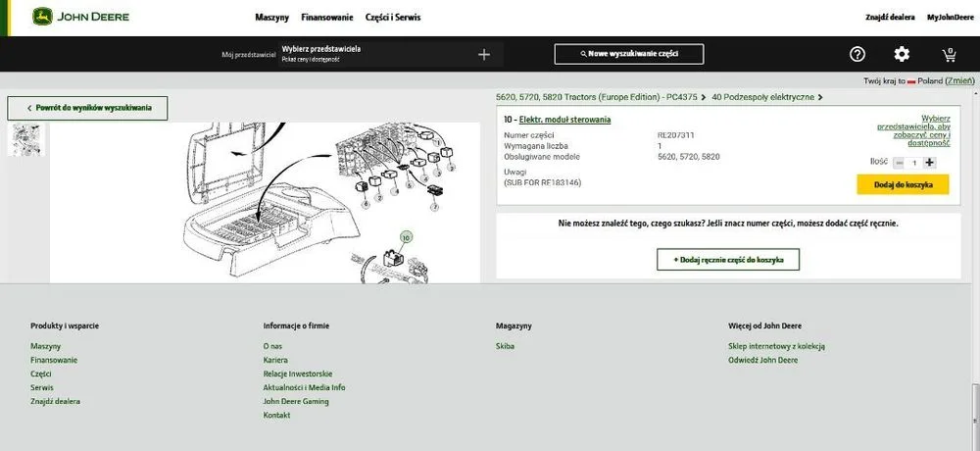Click Powrót do wyników wyszukiwania button
980x451 pixels.
[87, 108]
